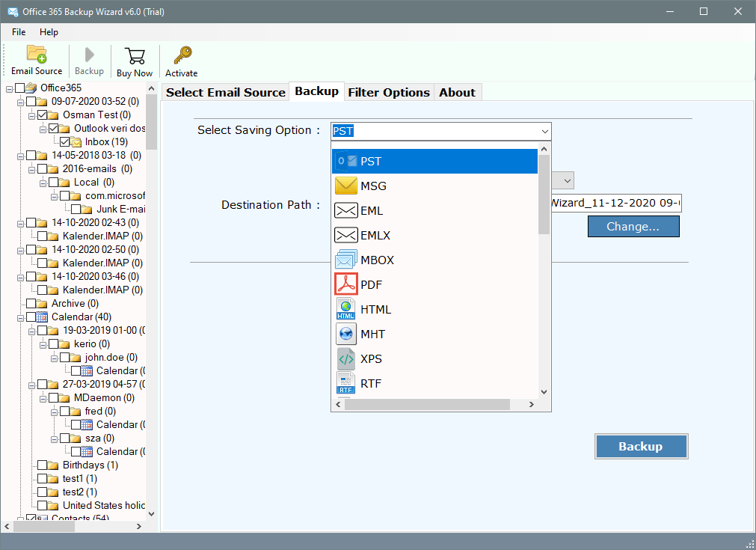The width and height of the screenshot is (756, 550).
Task: Click the Change... destination button
Action: [633, 226]
